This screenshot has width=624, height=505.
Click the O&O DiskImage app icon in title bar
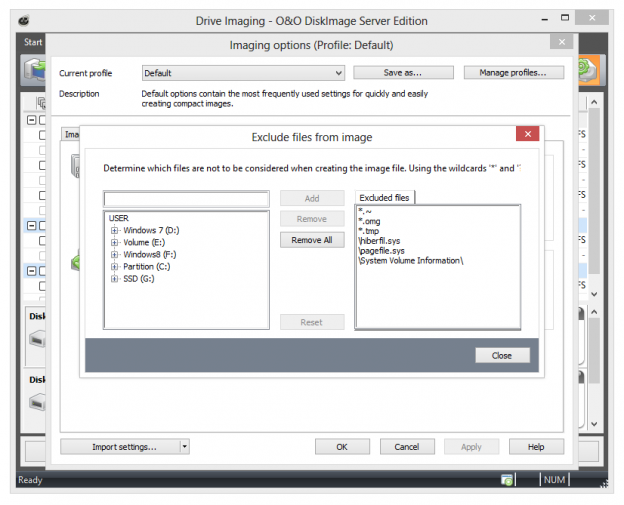pyautogui.click(x=23, y=21)
